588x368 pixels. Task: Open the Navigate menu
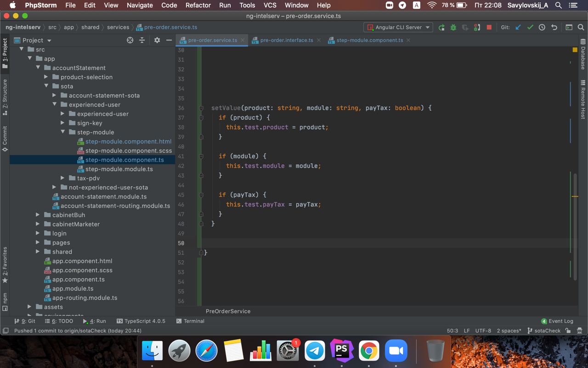click(x=140, y=5)
